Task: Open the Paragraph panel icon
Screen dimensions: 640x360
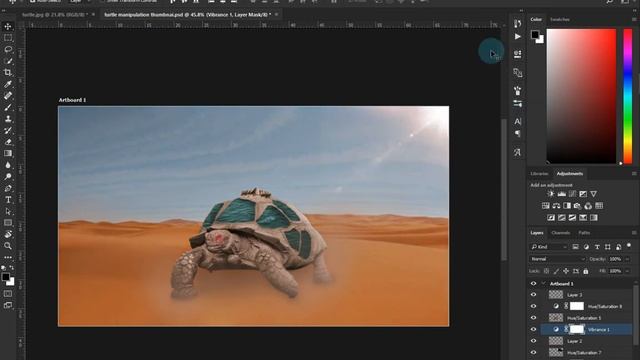Action: point(518,134)
